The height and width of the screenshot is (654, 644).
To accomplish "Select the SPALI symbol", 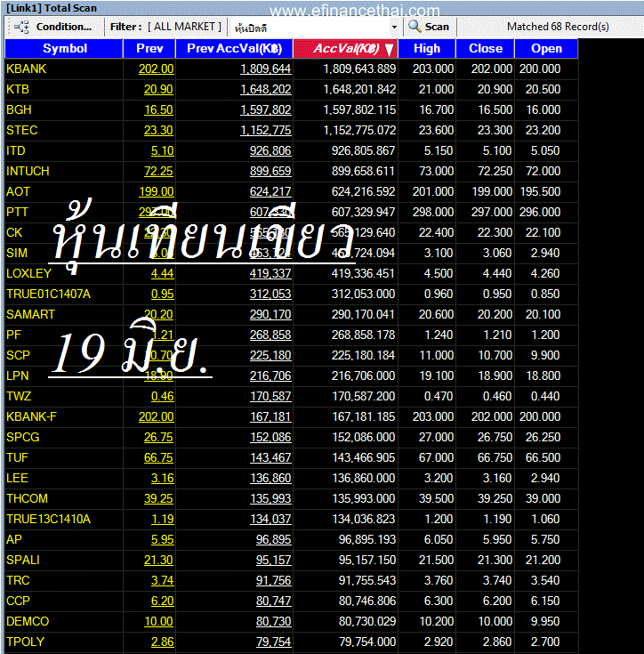I will (x=23, y=560).
